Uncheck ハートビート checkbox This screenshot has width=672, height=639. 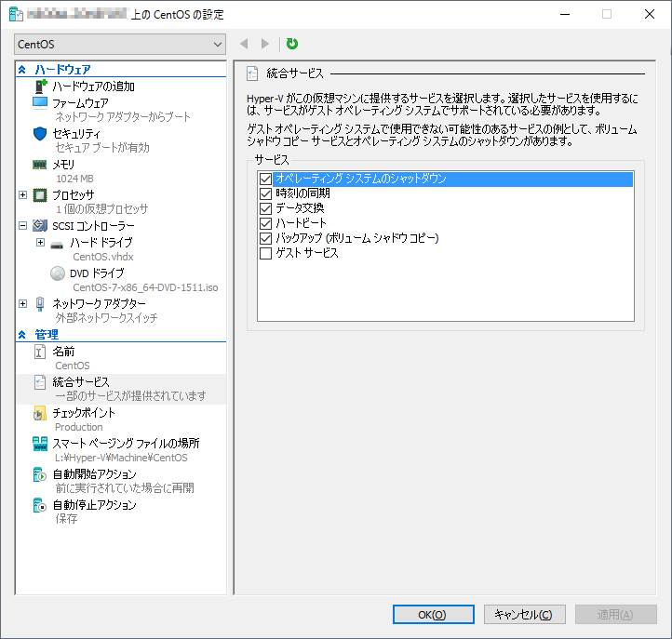[265, 223]
